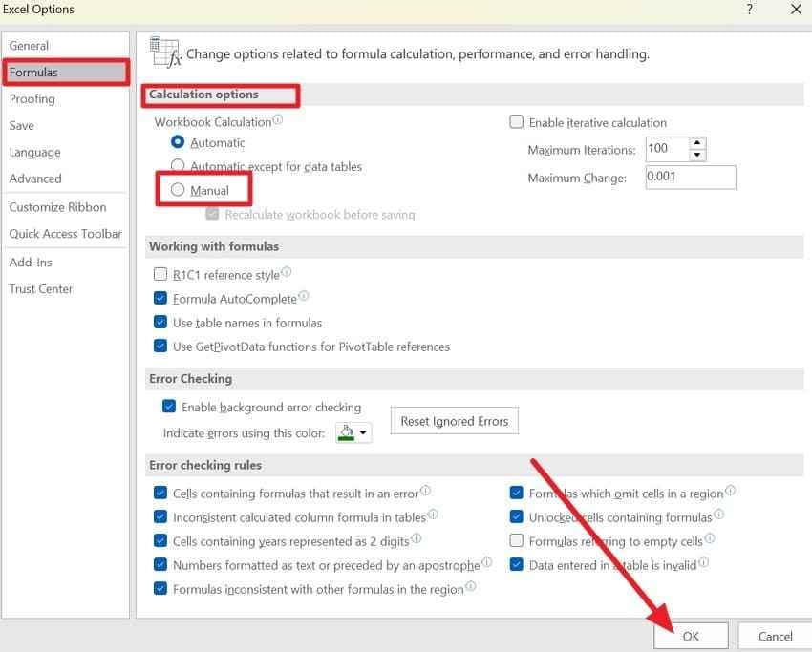Click info icon for 2 digit years rule
This screenshot has height=652, width=812.
click(x=417, y=538)
